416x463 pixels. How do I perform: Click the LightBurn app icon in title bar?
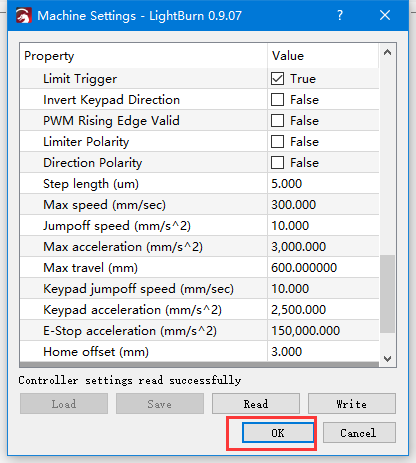(x=24, y=15)
